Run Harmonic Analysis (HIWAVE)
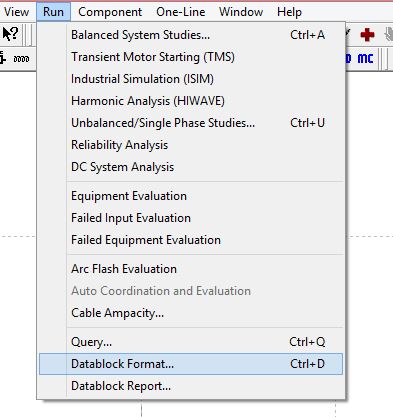Image resolution: width=393 pixels, height=417 pixels. coord(191,101)
